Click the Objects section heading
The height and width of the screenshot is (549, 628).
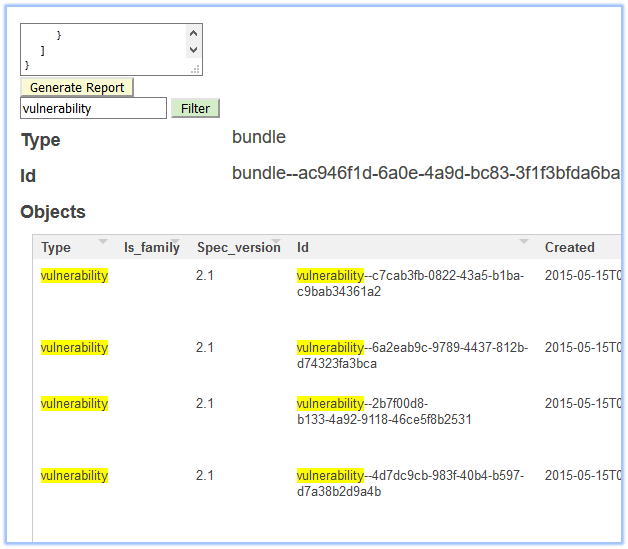click(x=53, y=212)
